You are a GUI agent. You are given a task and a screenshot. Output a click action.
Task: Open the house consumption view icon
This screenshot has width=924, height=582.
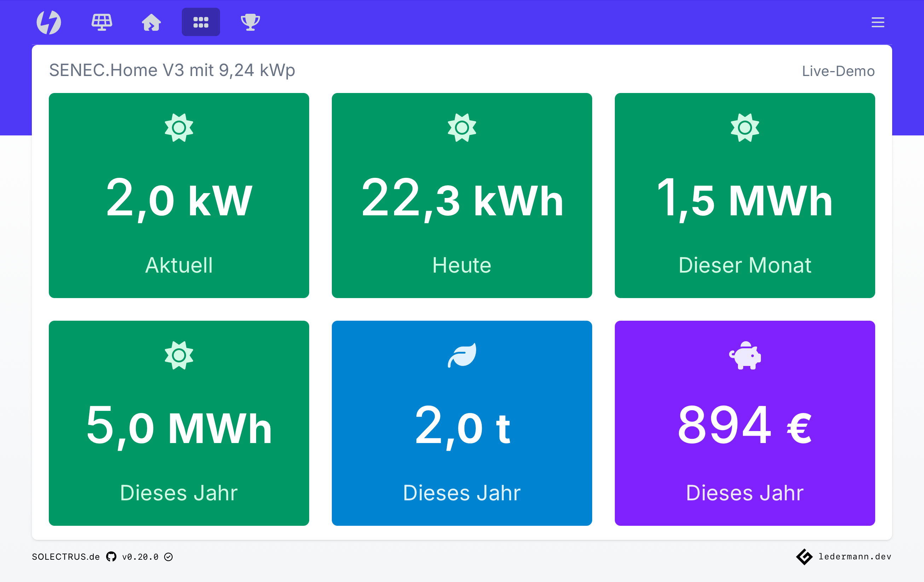coord(151,22)
